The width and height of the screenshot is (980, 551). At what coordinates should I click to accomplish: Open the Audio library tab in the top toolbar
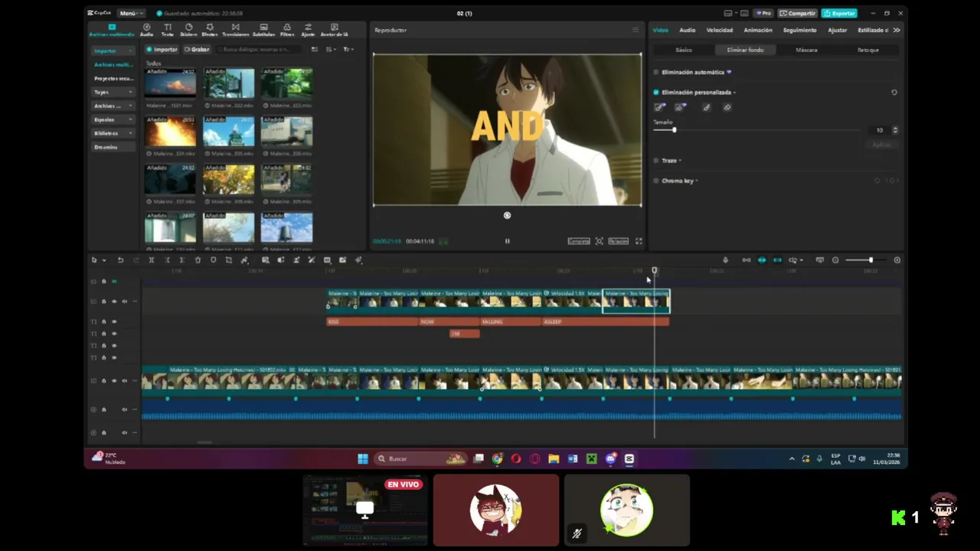(x=146, y=30)
